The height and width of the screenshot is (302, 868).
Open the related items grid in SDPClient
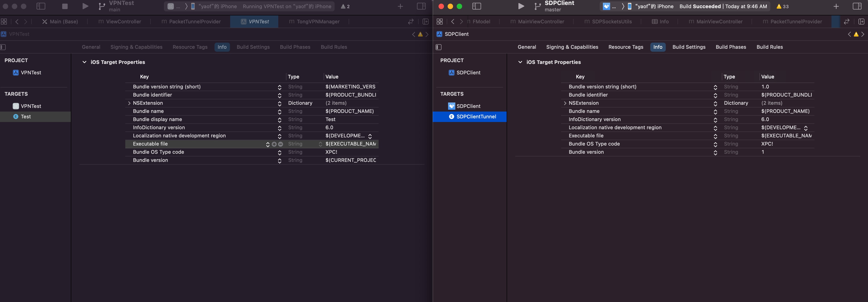coord(439,22)
